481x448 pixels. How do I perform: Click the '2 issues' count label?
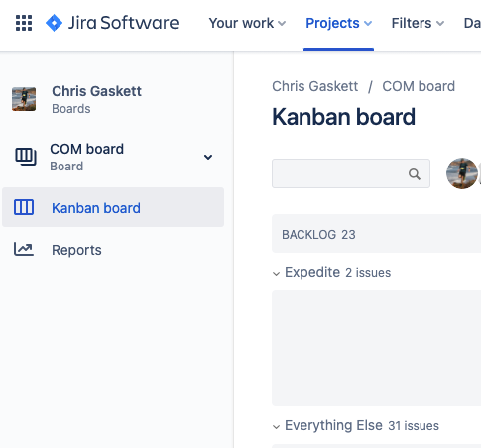(x=368, y=273)
